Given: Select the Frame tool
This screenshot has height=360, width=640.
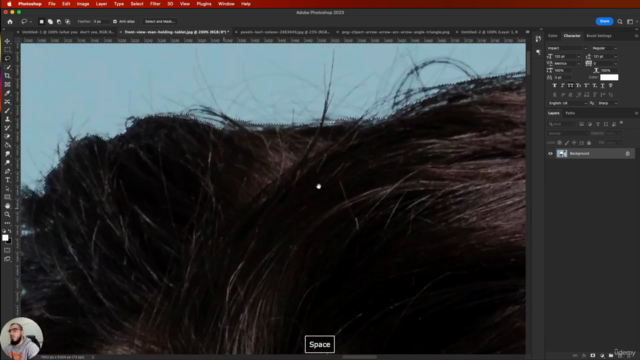Looking at the screenshot, I should [7, 84].
